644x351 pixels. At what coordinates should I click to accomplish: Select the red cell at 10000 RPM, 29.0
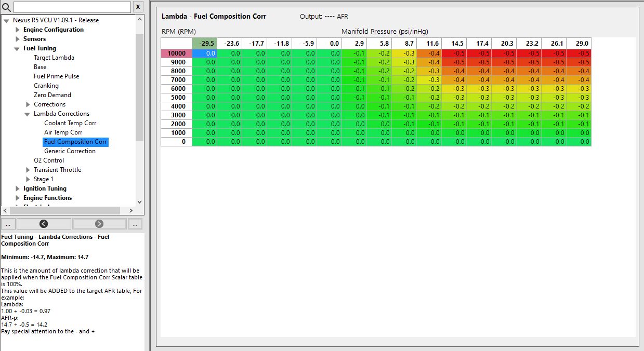(579, 53)
